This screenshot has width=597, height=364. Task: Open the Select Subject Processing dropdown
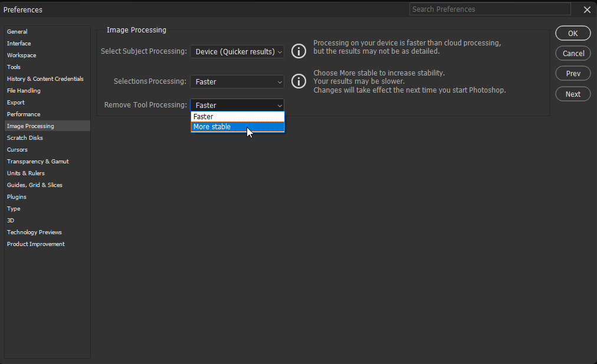(237, 51)
